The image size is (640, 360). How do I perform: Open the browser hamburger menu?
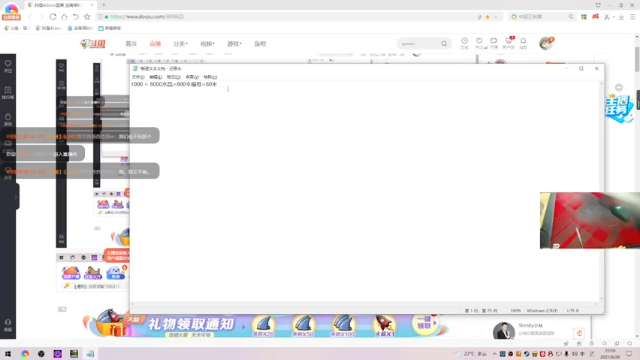(x=633, y=17)
